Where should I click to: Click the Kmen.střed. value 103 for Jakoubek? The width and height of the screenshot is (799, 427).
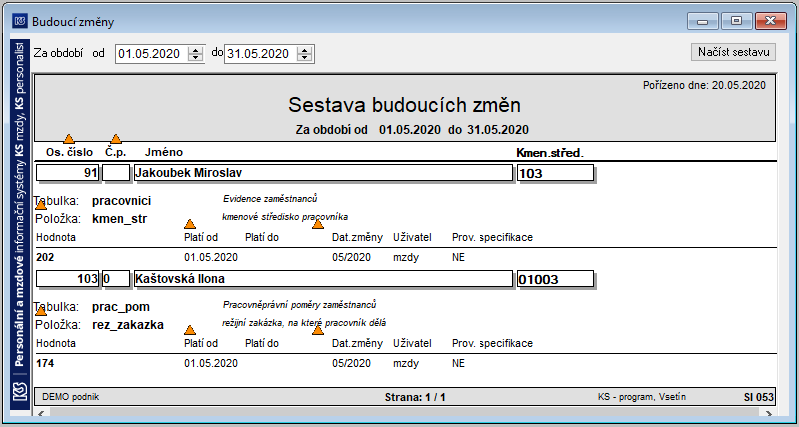pos(555,173)
